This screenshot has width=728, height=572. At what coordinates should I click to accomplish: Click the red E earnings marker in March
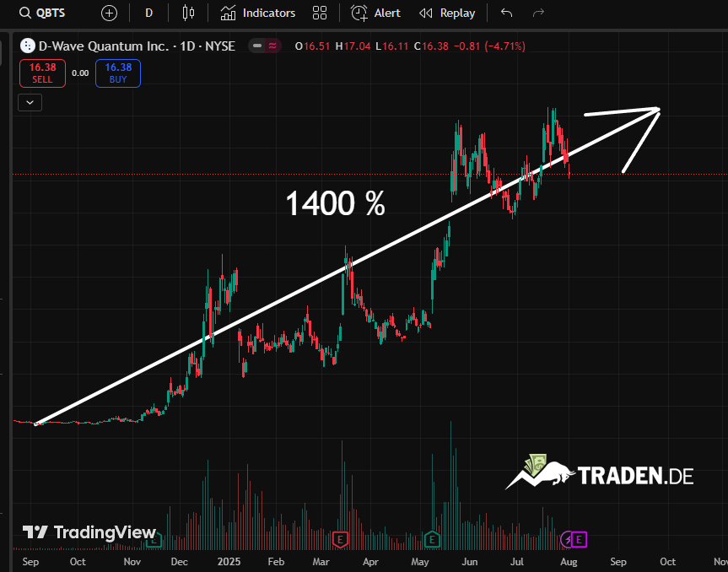point(340,539)
